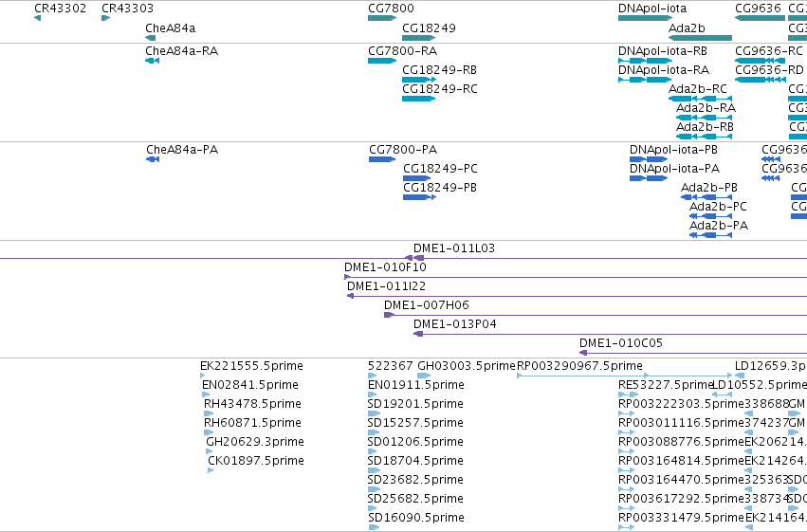Click the CR43303 gene arrow glyph

[106, 18]
